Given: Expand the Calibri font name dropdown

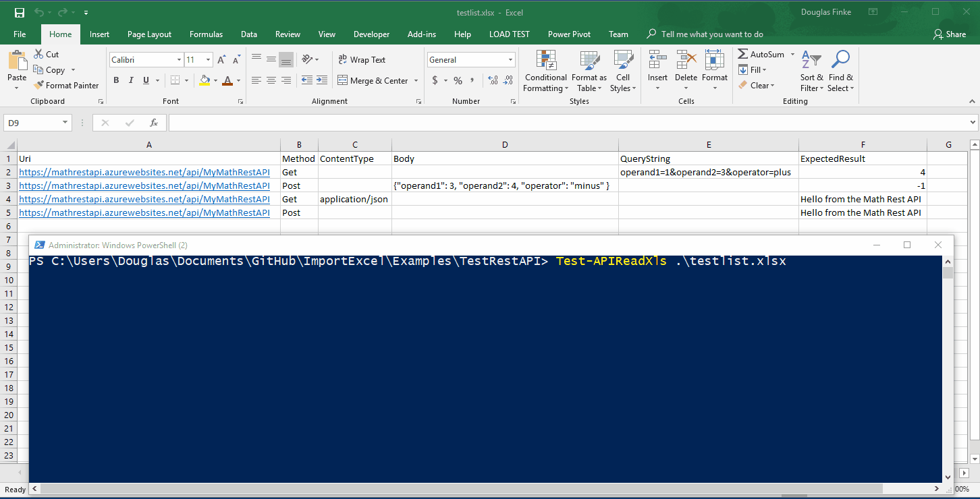Looking at the screenshot, I should tap(179, 60).
